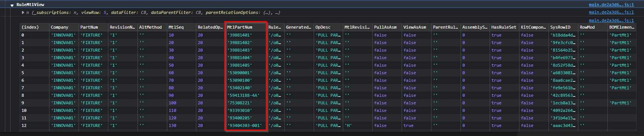The width and height of the screenshot is (644, 136).
Task: Click MtlSeq cell with value 30
Action: point(182,50)
